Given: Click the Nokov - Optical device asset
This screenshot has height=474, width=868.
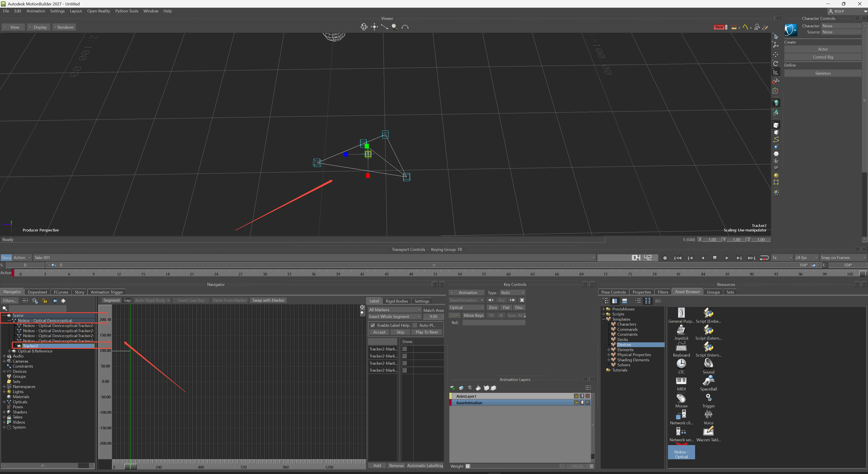Looking at the screenshot, I should [681, 452].
